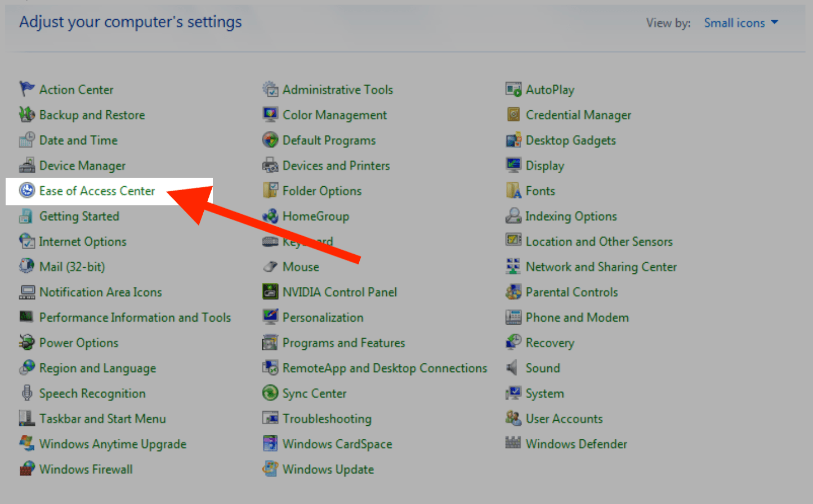Click the Backup and Restore icon
This screenshot has width=813, height=504.
click(26, 114)
